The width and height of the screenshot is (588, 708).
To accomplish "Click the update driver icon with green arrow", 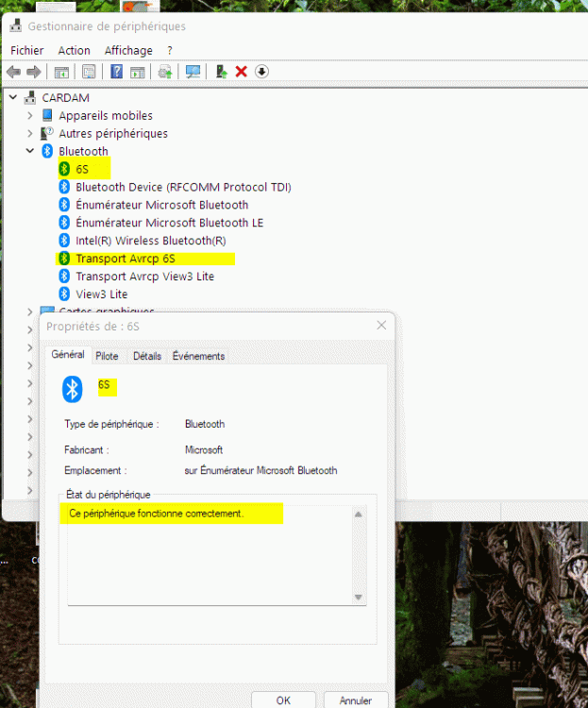I will tap(222, 72).
